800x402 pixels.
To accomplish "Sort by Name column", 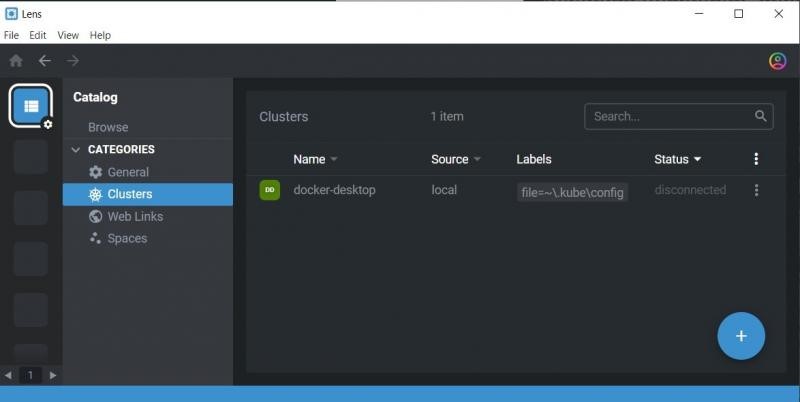I will point(315,159).
